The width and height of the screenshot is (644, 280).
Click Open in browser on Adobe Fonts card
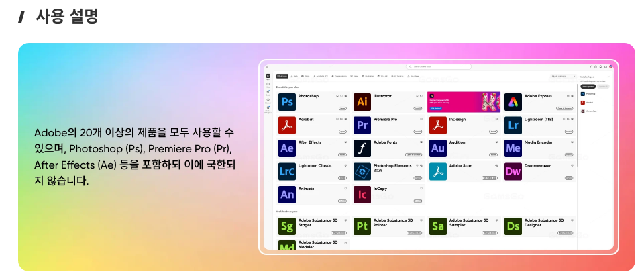click(414, 154)
